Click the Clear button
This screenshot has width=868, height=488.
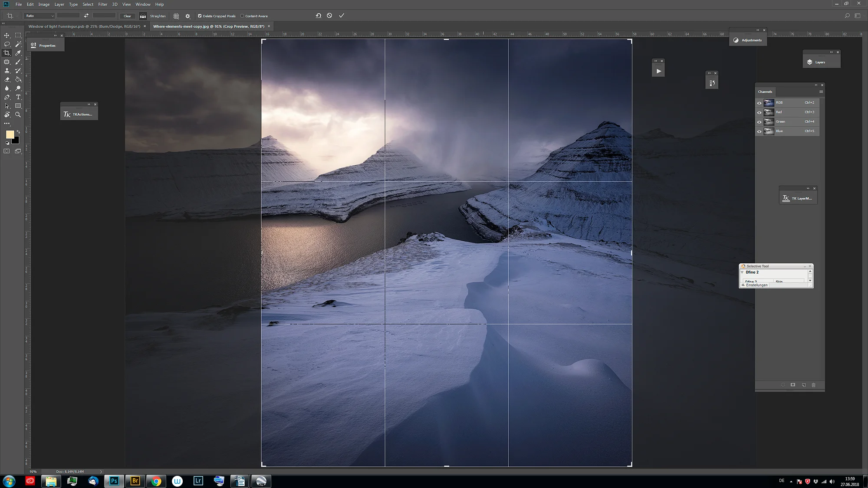[127, 16]
